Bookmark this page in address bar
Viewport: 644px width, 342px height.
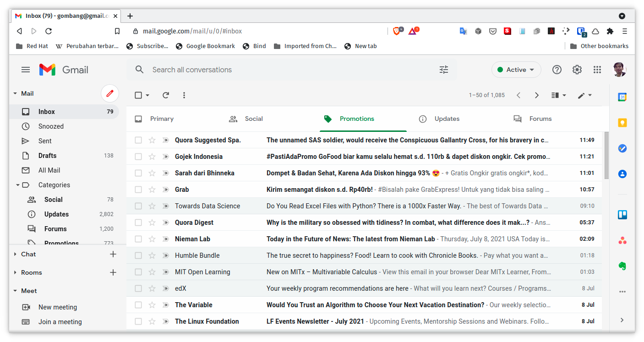coord(117,31)
